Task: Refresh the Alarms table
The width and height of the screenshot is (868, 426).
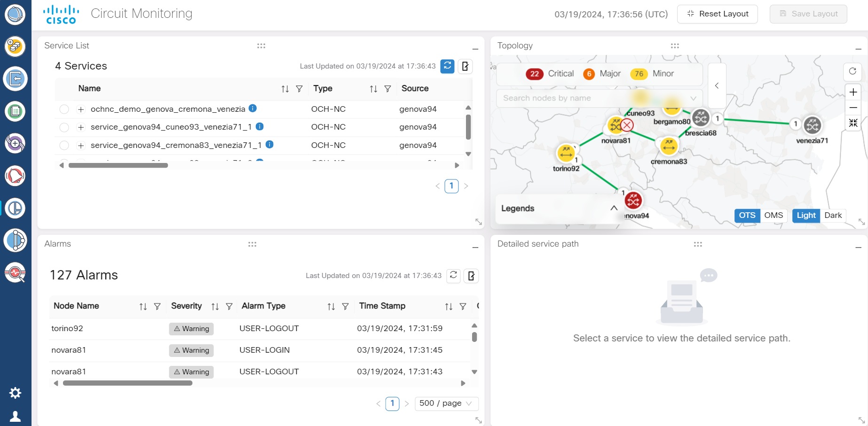Action: tap(453, 275)
